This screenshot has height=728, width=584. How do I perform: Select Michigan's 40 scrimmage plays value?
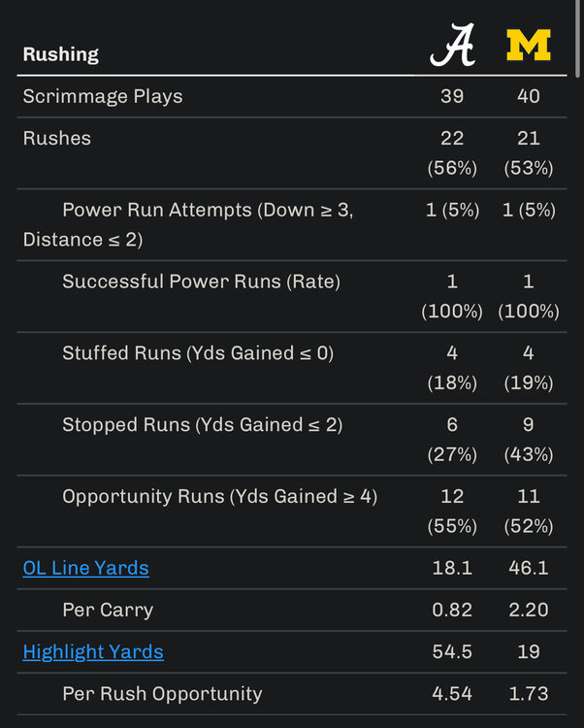coord(529,96)
